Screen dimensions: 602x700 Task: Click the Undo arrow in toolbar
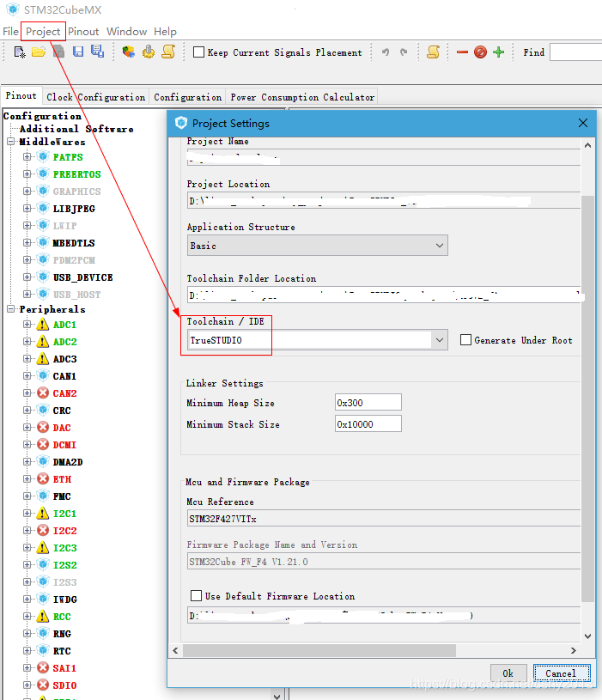coord(385,52)
